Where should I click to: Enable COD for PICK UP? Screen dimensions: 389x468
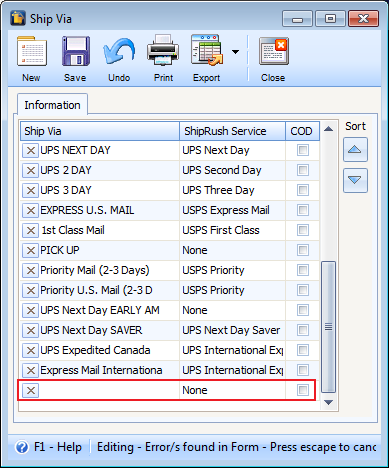(x=303, y=250)
